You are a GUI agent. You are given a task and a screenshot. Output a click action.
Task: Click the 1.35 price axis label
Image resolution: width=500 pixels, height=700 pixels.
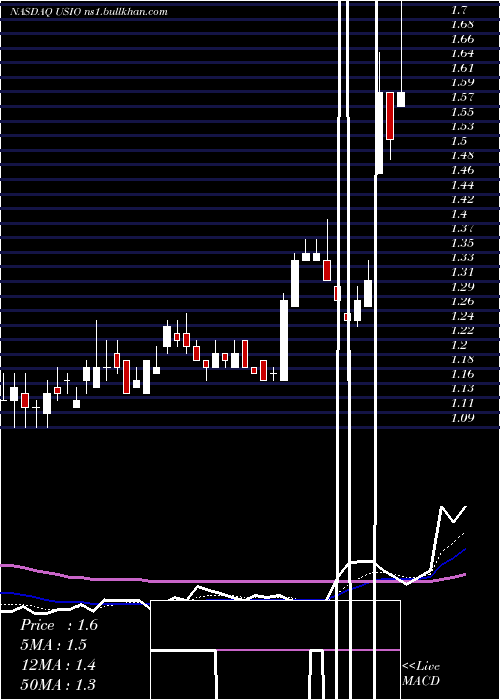(x=462, y=243)
